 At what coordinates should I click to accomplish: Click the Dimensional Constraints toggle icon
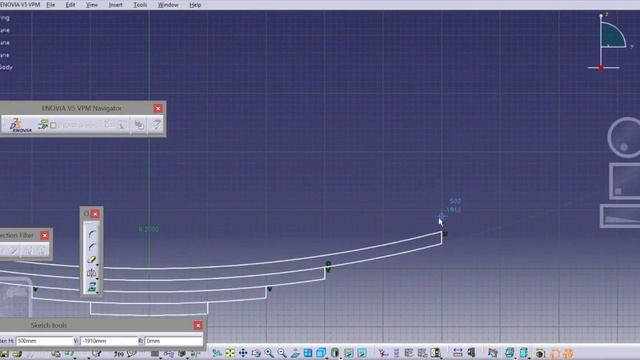pos(458,353)
